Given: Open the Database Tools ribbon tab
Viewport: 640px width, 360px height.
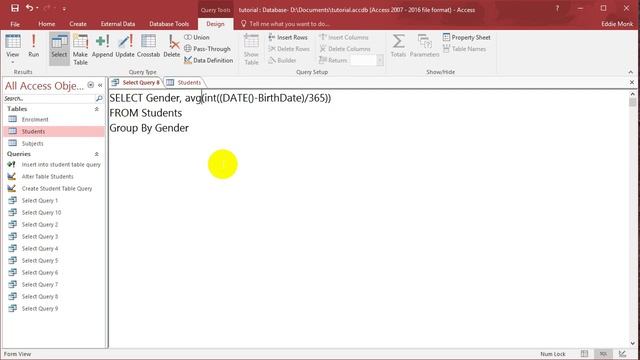Looking at the screenshot, I should tap(169, 24).
